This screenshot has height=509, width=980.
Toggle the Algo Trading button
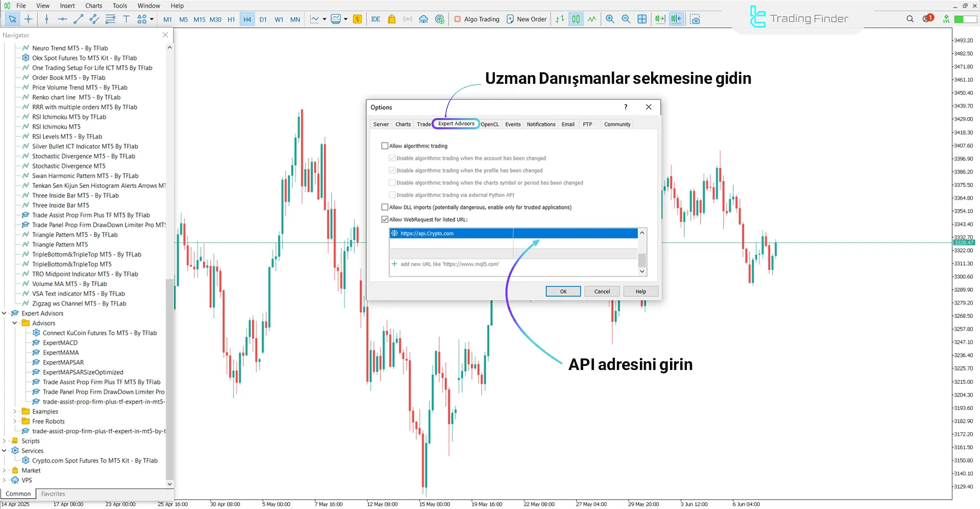coord(476,19)
